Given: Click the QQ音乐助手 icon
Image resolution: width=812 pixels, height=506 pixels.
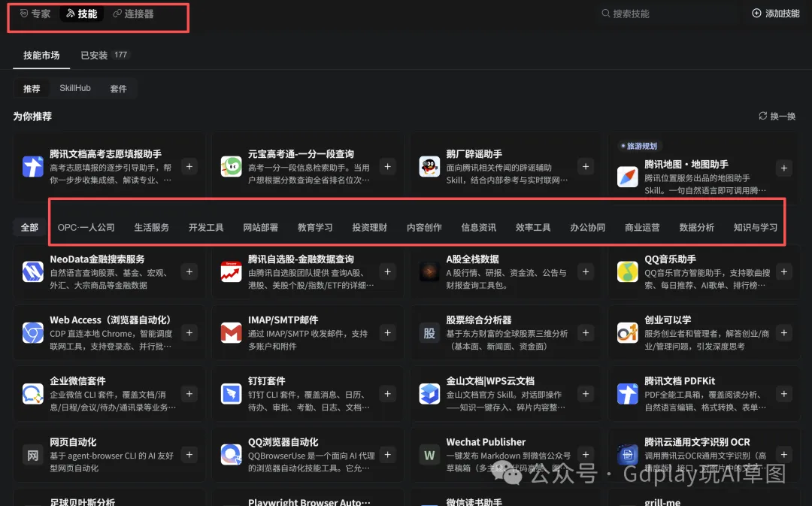Looking at the screenshot, I should [x=627, y=272].
